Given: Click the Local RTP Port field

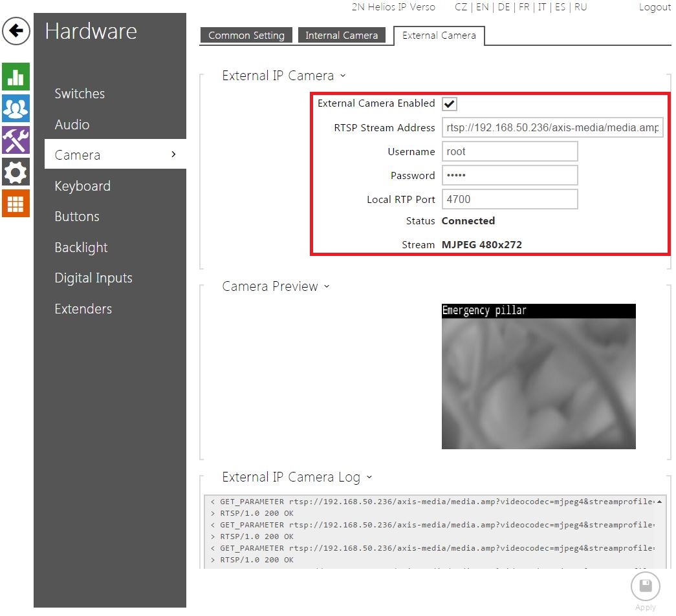Looking at the screenshot, I should point(509,200).
